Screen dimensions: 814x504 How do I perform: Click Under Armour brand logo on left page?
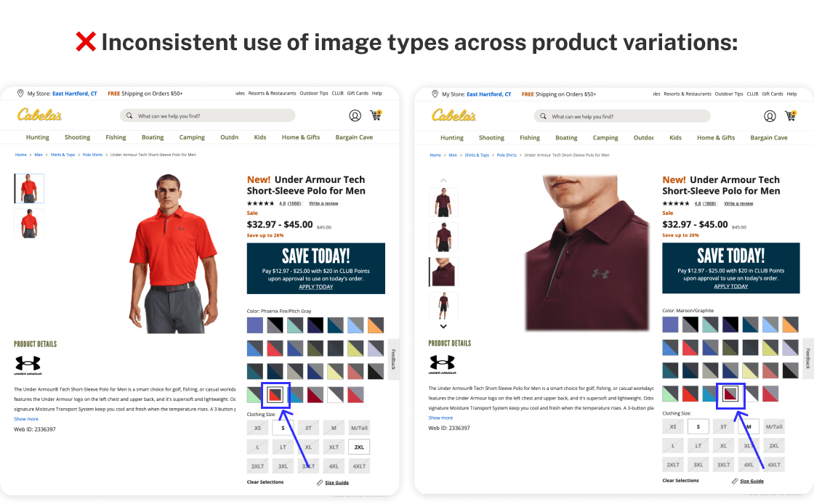pyautogui.click(x=28, y=365)
